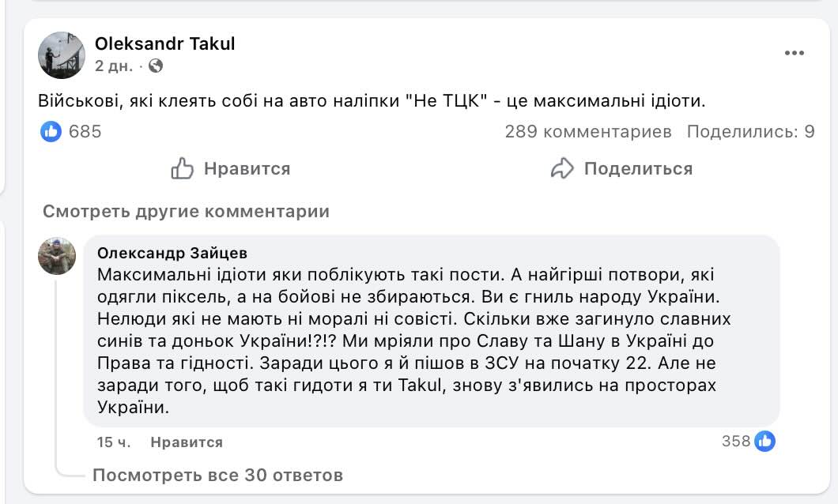Toggle like on Зайцев's comment
The image size is (838, 504).
(x=187, y=442)
